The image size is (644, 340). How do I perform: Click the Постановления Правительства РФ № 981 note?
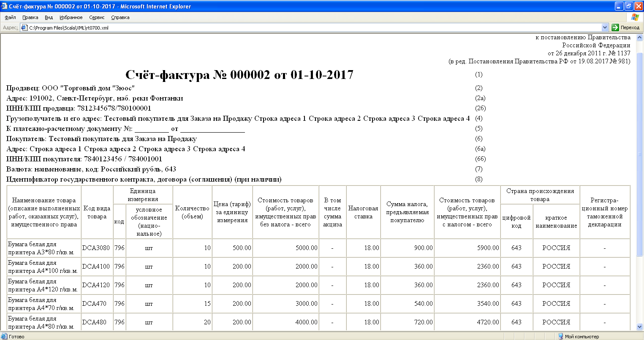pyautogui.click(x=539, y=61)
